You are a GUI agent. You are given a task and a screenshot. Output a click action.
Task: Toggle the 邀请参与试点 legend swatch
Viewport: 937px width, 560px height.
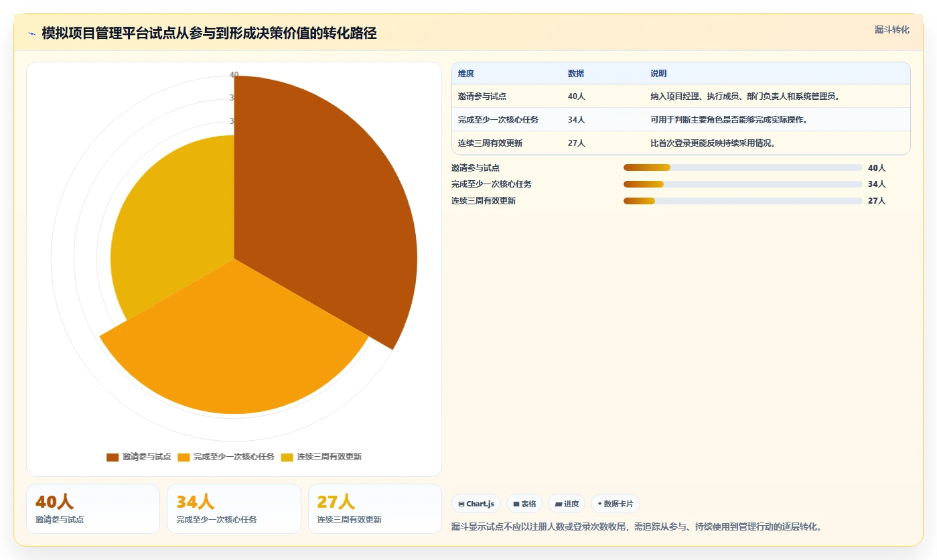pyautogui.click(x=113, y=457)
